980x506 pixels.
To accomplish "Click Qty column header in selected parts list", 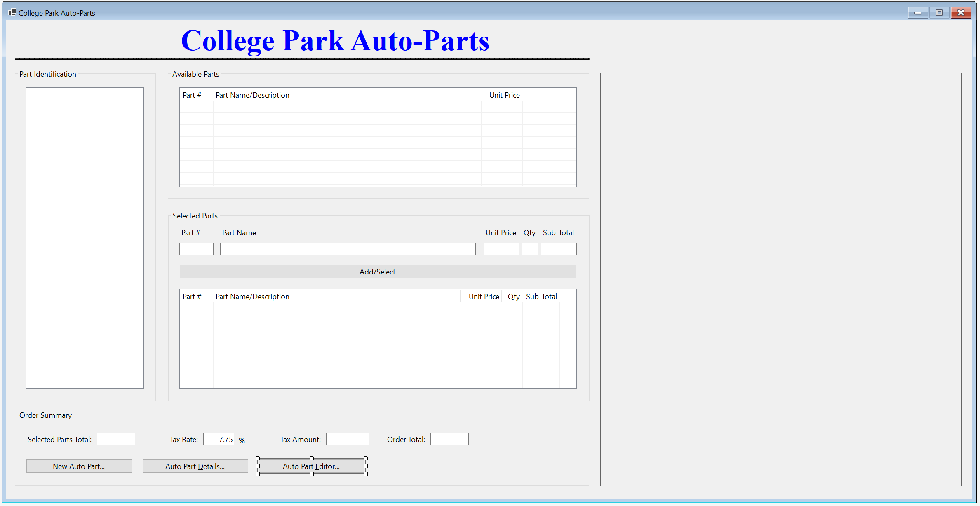I will pyautogui.click(x=512, y=297).
